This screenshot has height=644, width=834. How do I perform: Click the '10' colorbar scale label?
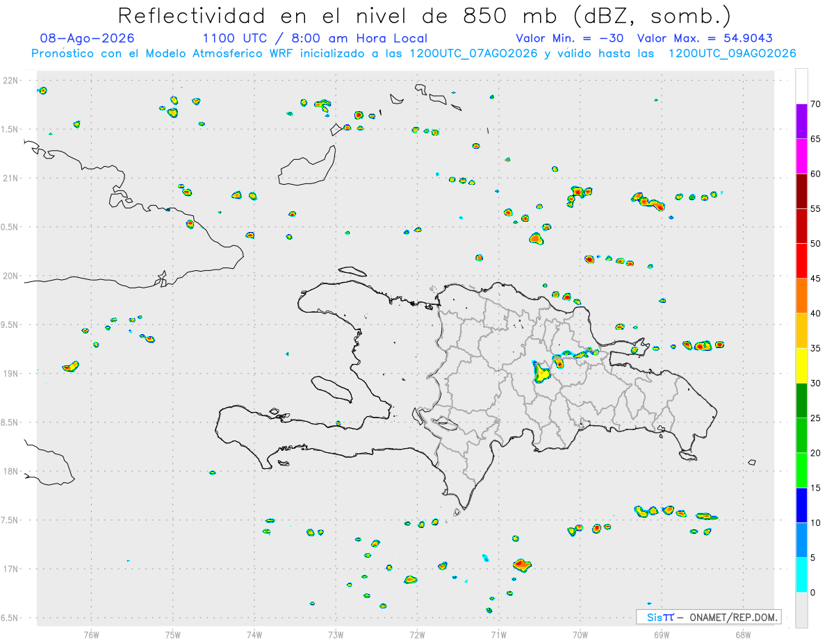[x=816, y=522]
